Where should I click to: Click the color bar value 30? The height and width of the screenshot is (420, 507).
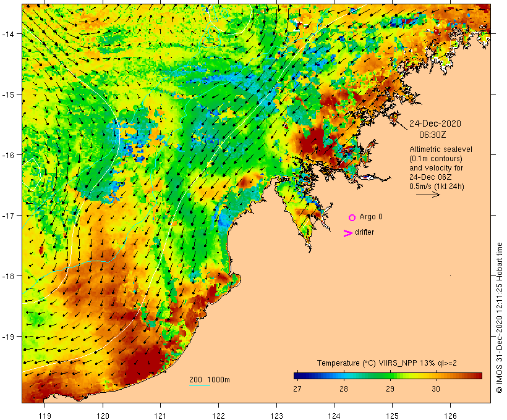point(436,388)
